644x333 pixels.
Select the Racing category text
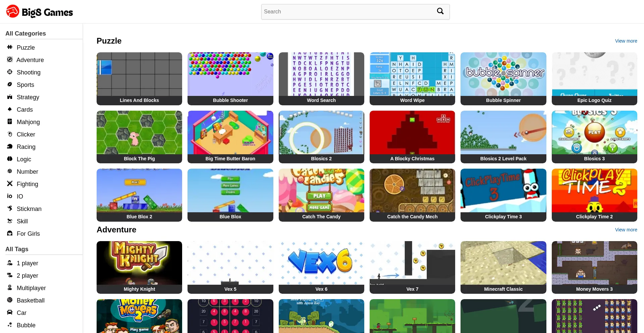coord(26,147)
